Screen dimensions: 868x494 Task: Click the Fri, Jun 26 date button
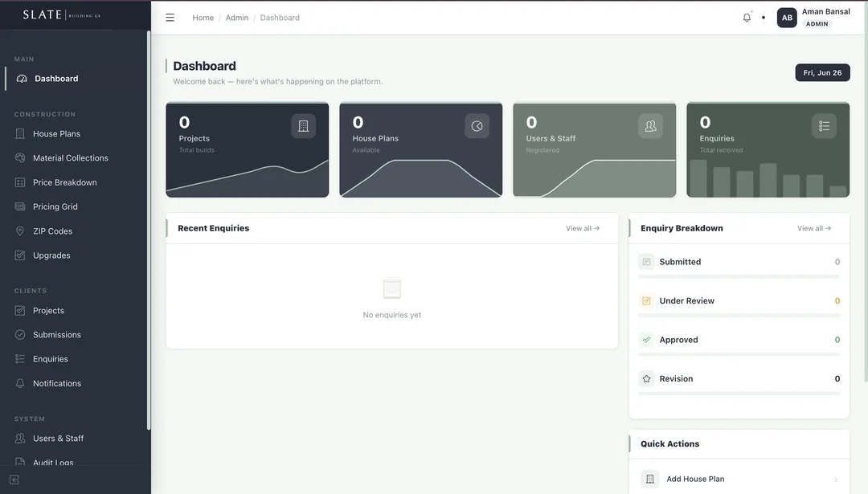click(x=823, y=72)
